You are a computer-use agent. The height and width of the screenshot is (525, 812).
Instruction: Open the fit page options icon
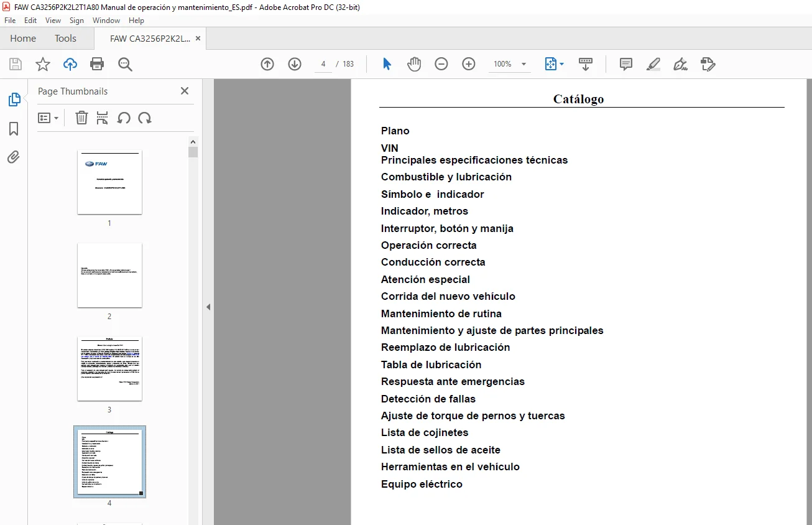point(554,64)
